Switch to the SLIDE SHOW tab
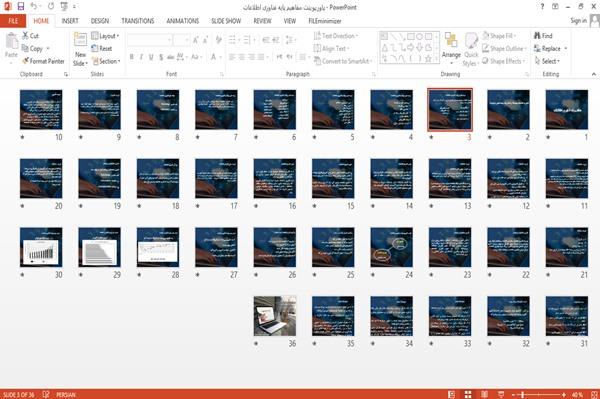The width and height of the screenshot is (600, 399). coord(226,21)
